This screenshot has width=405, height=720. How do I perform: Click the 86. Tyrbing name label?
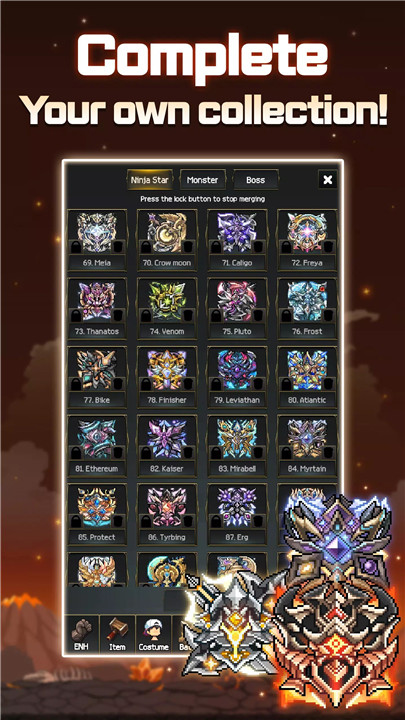(x=167, y=537)
